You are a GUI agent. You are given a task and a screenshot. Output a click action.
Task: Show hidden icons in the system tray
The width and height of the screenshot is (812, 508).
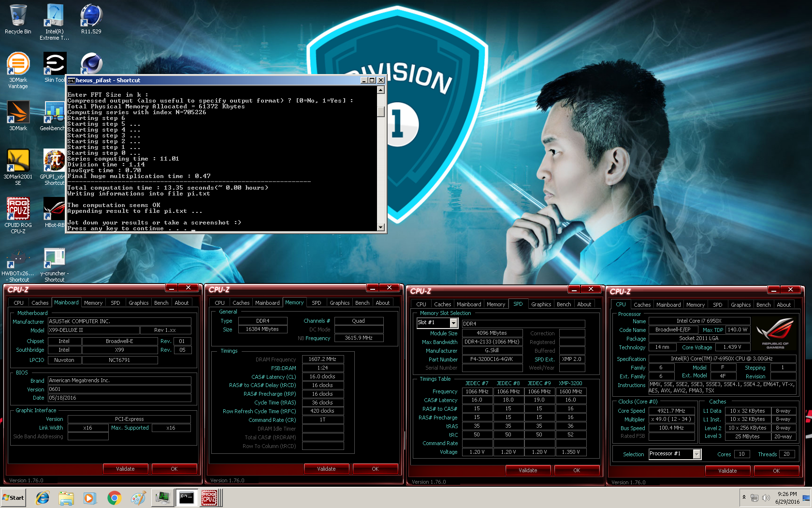[x=744, y=497]
